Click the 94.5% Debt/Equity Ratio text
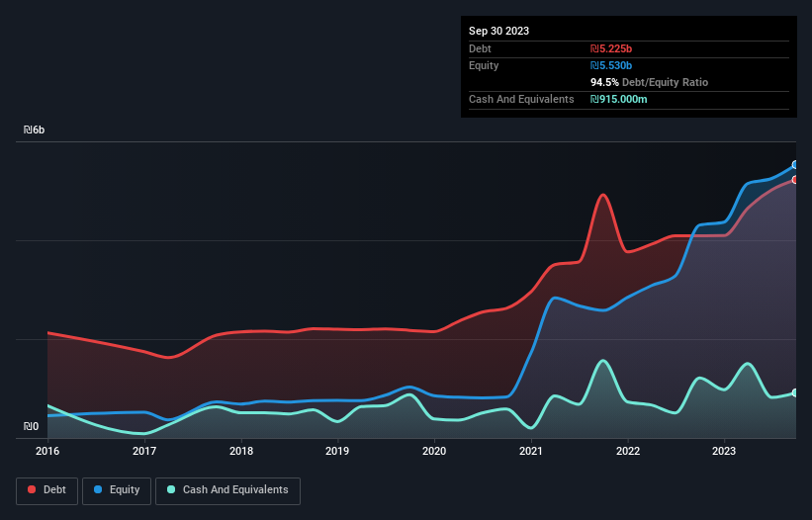812x520 pixels. (x=650, y=82)
